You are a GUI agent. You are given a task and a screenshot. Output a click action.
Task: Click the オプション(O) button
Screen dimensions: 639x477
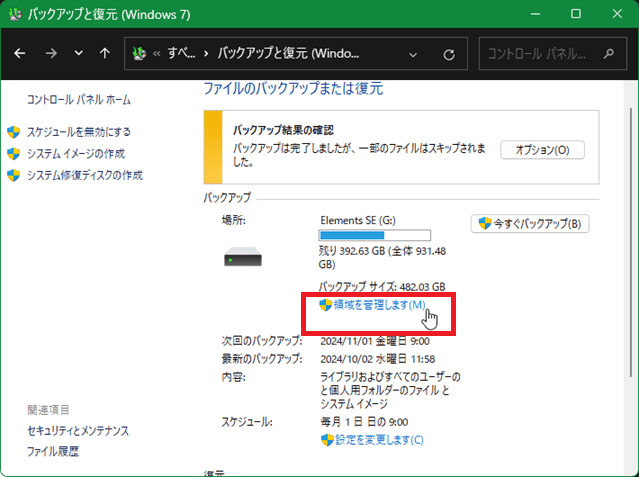[x=542, y=150]
